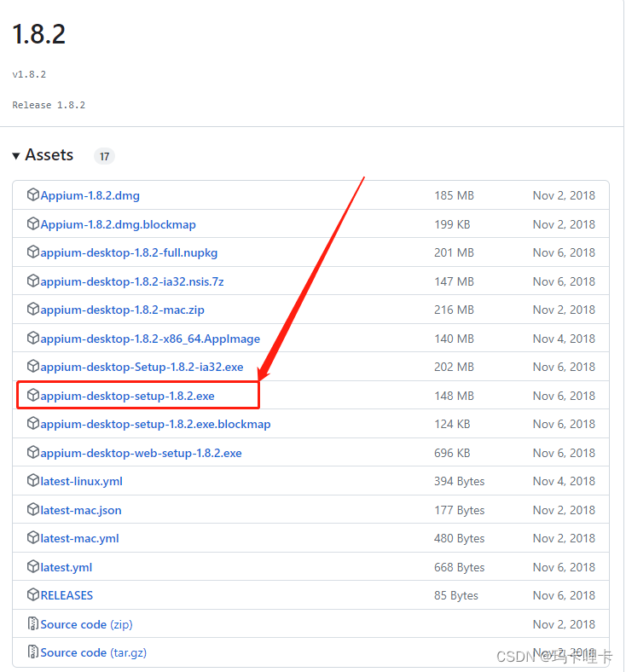Click the 668 Bytes size value
Viewport: 626px width, 672px height.
click(460, 567)
